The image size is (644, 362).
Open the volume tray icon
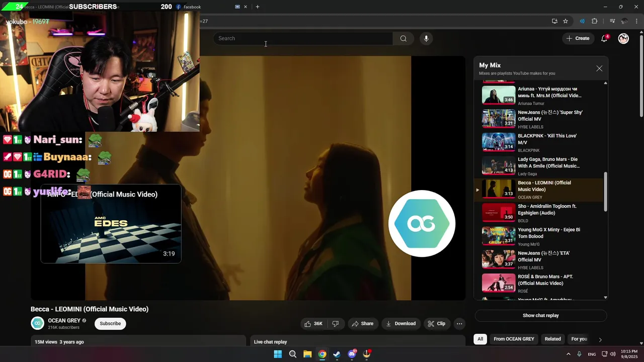pyautogui.click(x=613, y=354)
